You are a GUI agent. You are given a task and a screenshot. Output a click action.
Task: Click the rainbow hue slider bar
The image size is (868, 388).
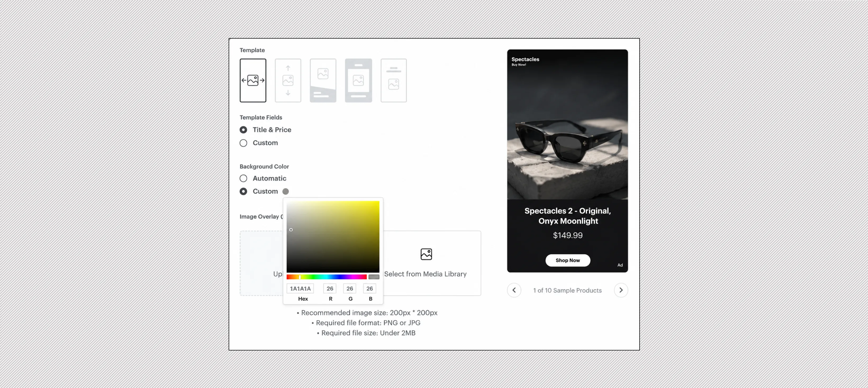327,277
